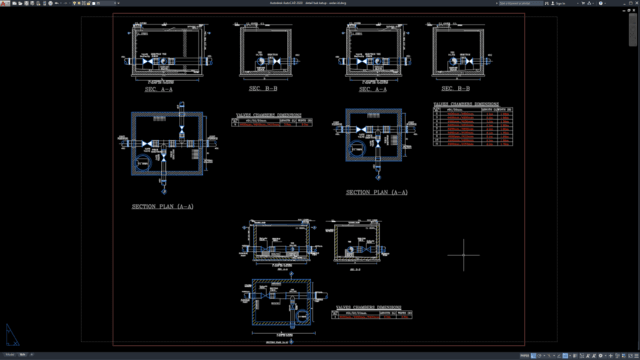This screenshot has width=640, height=360.
Task: Switch to the Model tab
Action: (9, 354)
